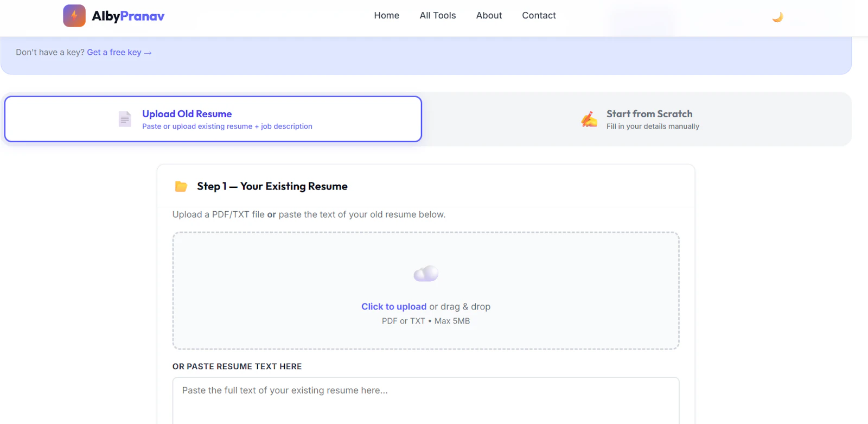Viewport: 868px width, 424px height.
Task: Click the cloud upload icon
Action: pyautogui.click(x=426, y=274)
